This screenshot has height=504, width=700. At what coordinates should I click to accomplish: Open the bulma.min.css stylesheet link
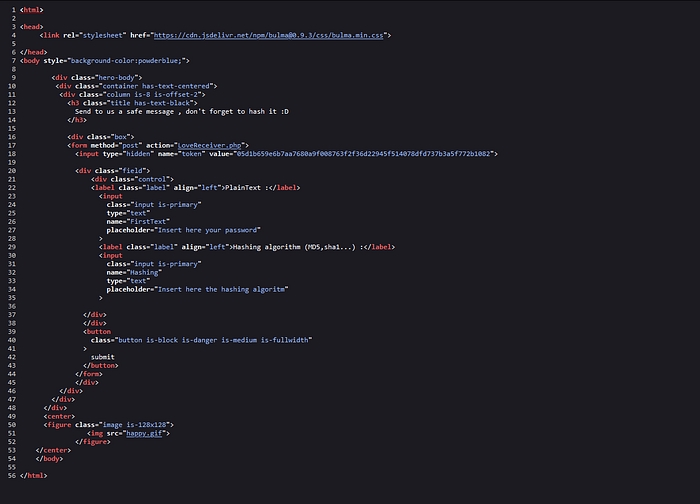[270, 35]
